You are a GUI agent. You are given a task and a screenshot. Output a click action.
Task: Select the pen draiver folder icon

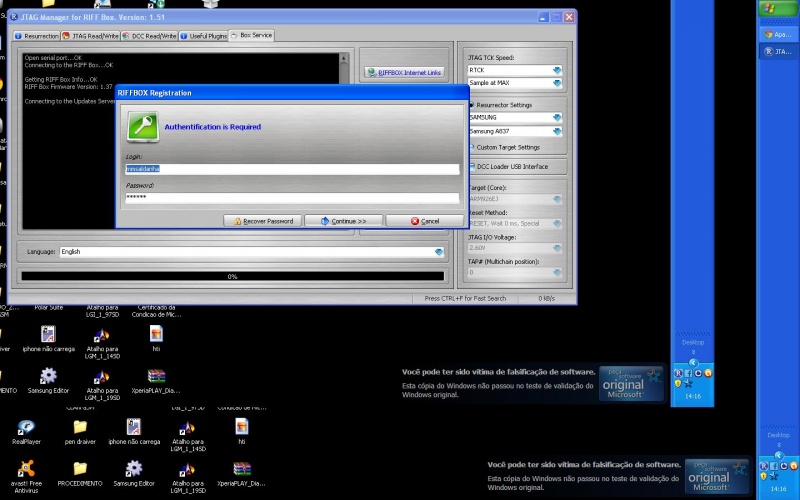click(80, 432)
